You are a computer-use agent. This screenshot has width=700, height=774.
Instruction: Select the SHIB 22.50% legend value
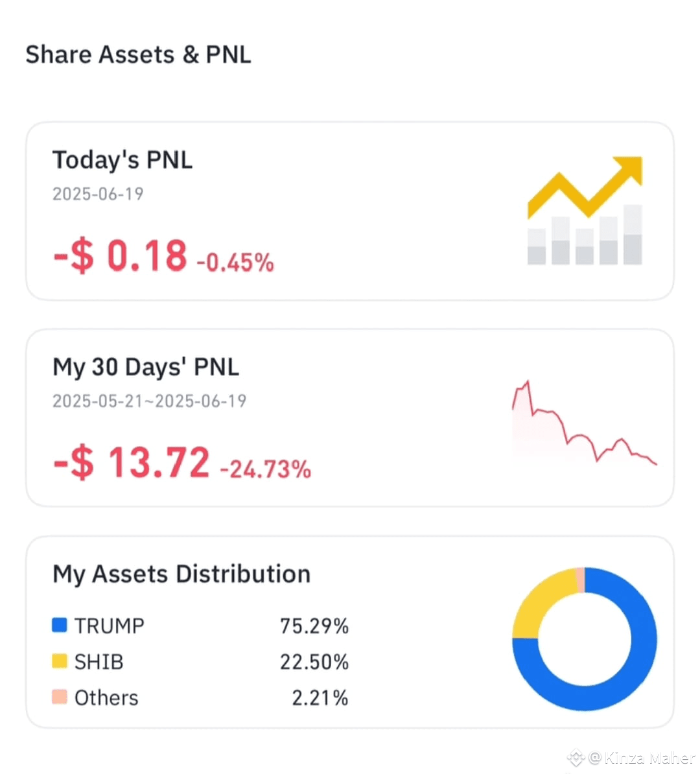pos(314,661)
